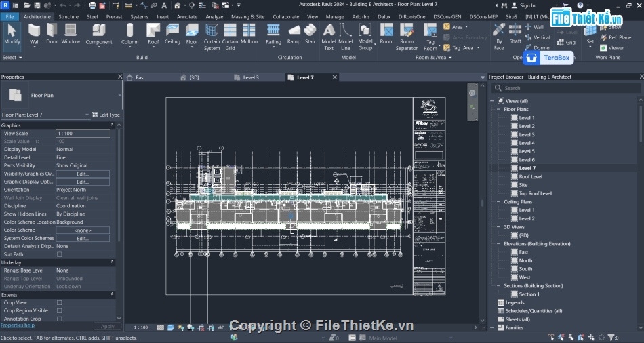Open the Roof Level floor plan
Screen dimensions: 644x343
tap(530, 177)
